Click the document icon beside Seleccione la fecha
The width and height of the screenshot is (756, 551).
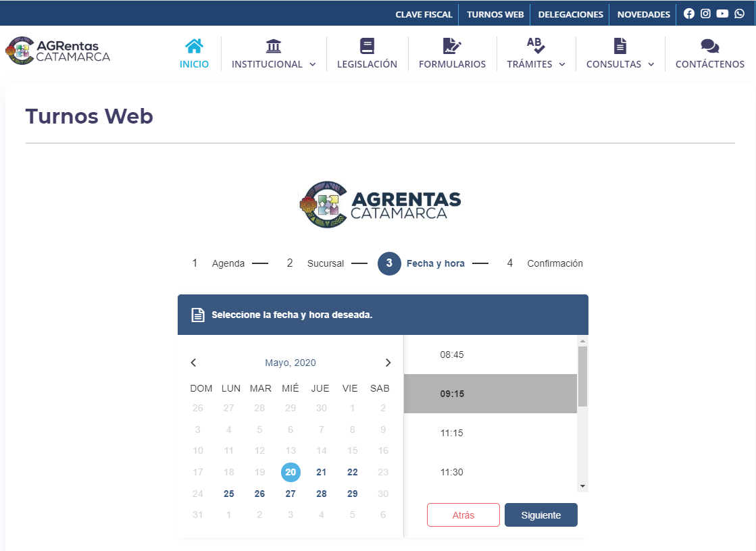pos(198,315)
